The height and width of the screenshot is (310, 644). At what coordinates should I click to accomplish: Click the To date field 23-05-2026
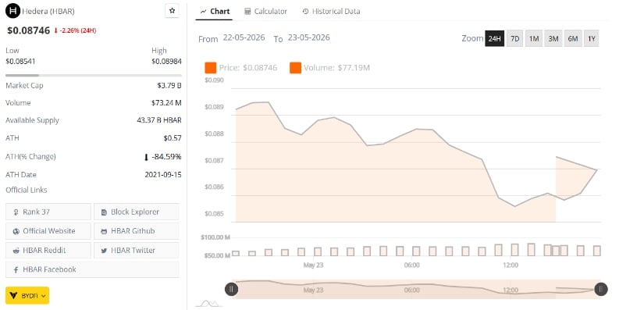(308, 37)
